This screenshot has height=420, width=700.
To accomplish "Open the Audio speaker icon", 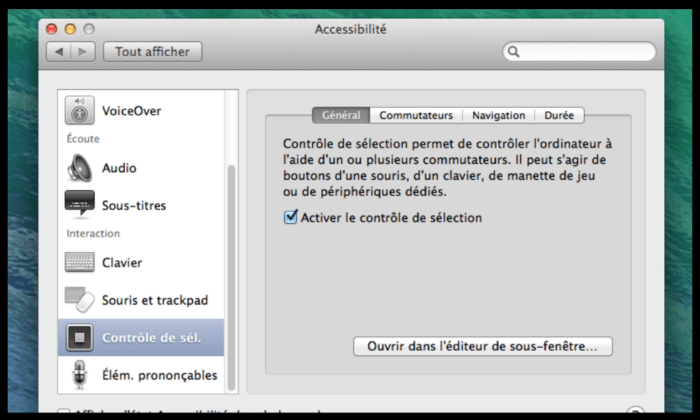I will click(80, 168).
